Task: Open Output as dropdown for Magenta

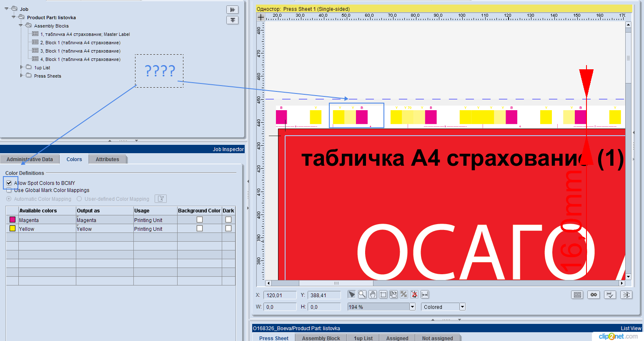Action: coord(105,220)
